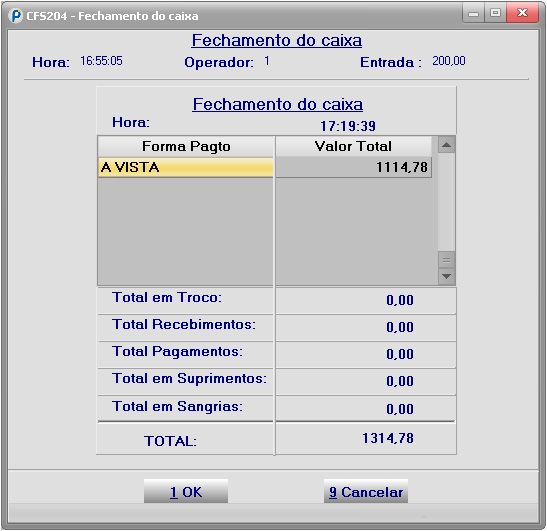The image size is (547, 531).
Task: Close the CFS204 window
Action: [522, 14]
